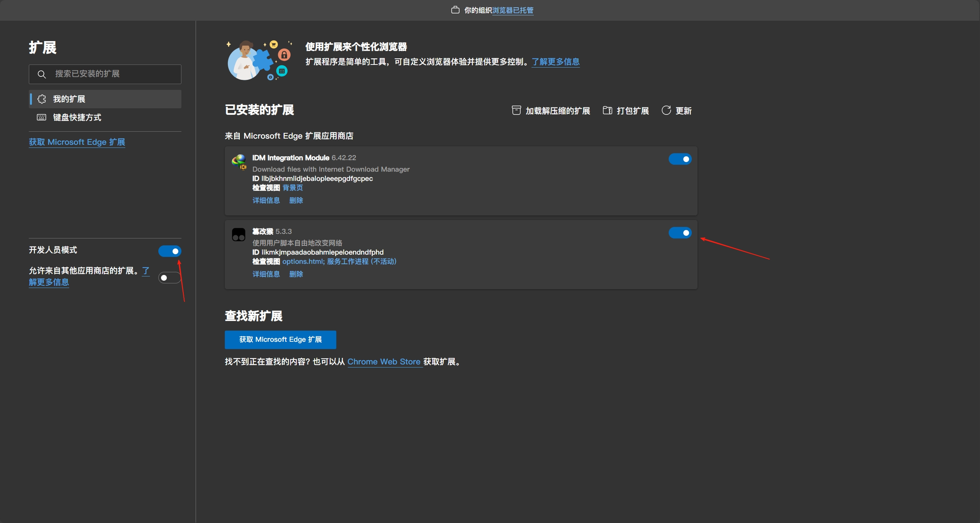Image resolution: width=980 pixels, height=523 pixels.
Task: Open 了解更多信息 link under other stores option
Action: pos(49,282)
